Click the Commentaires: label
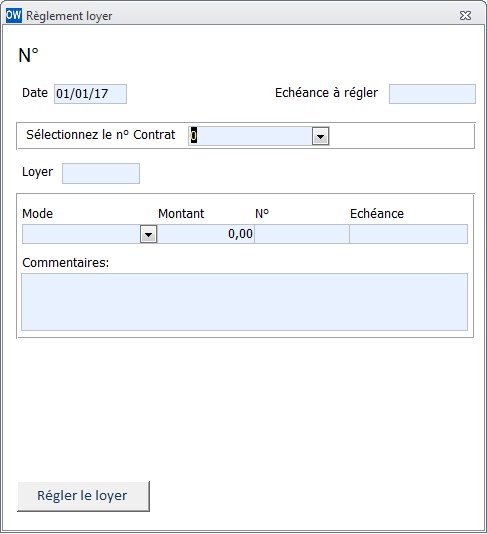This screenshot has height=534, width=487. (66, 263)
